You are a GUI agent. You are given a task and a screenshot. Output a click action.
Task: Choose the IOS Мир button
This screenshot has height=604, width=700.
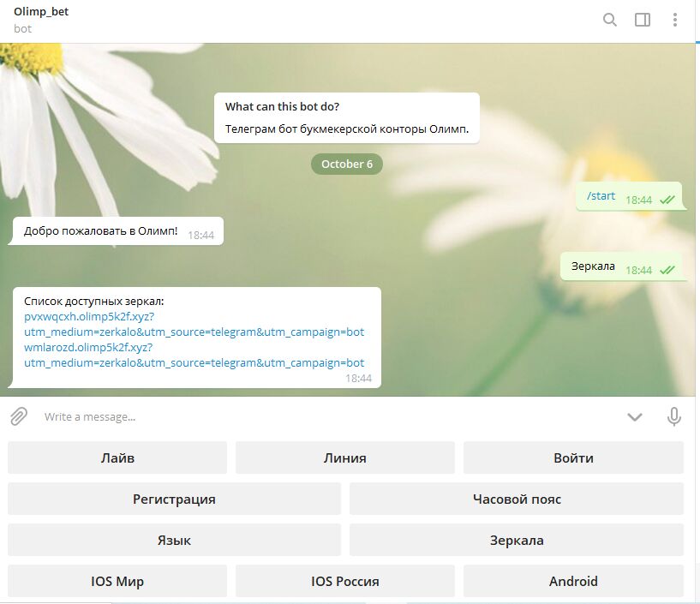tap(117, 581)
